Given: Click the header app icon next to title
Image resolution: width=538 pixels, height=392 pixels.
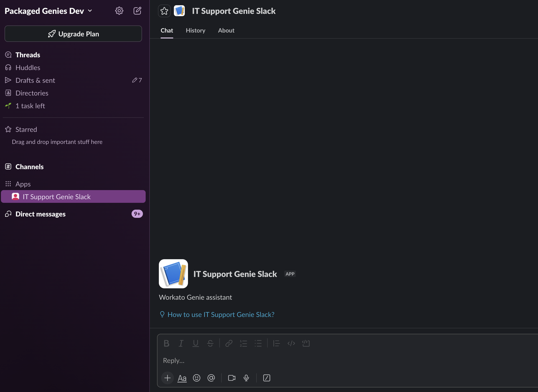Looking at the screenshot, I should (179, 11).
